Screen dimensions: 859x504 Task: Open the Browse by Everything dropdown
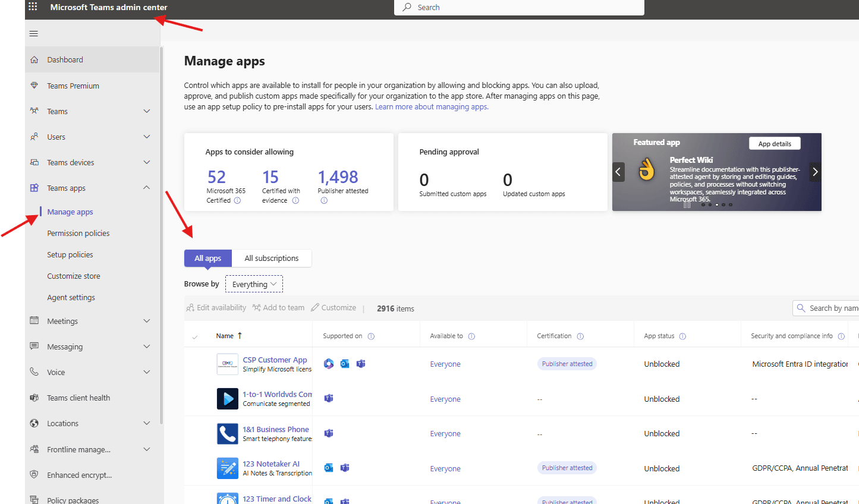pyautogui.click(x=254, y=283)
